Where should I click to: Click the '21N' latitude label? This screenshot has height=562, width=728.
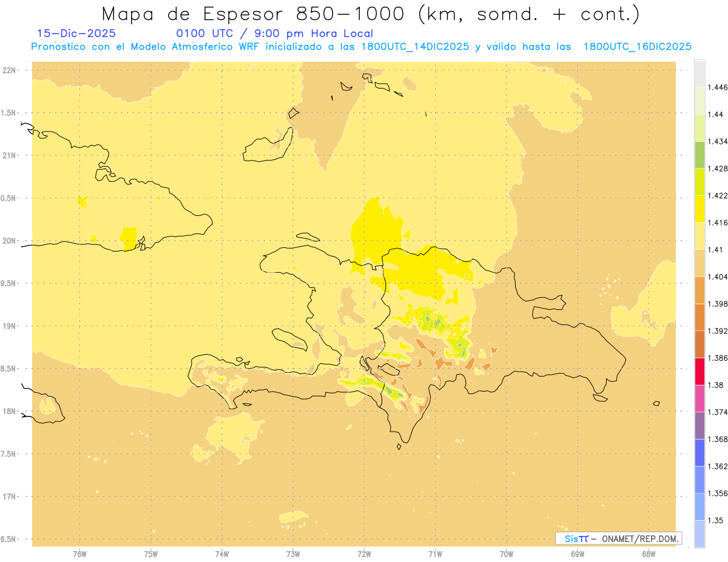pos(10,156)
